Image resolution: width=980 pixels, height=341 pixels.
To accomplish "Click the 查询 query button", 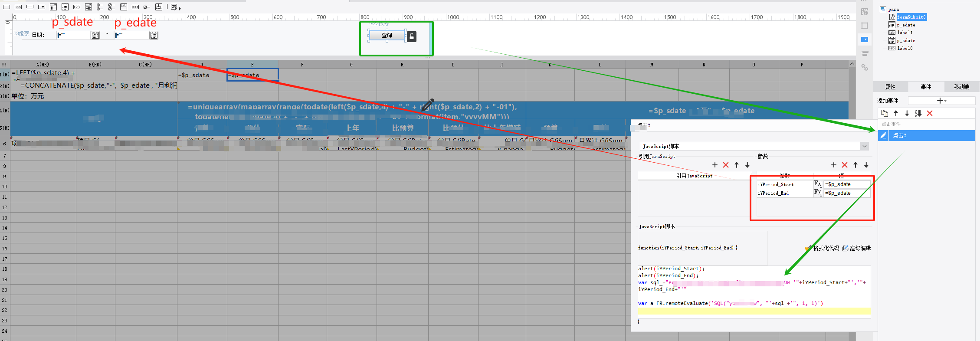I will click(x=387, y=36).
